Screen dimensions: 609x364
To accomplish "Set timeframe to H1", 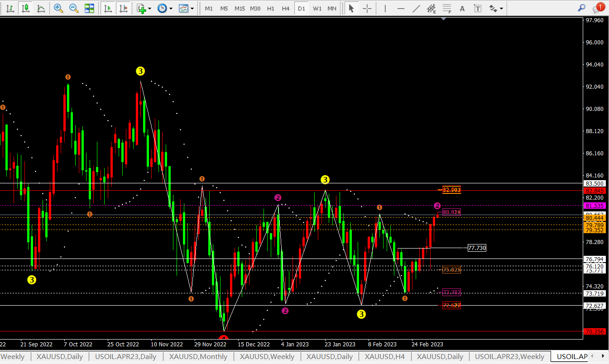I will (x=270, y=8).
